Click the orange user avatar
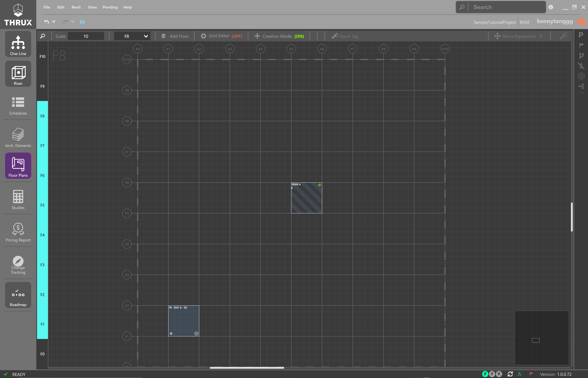The image size is (588, 378). coord(581,22)
